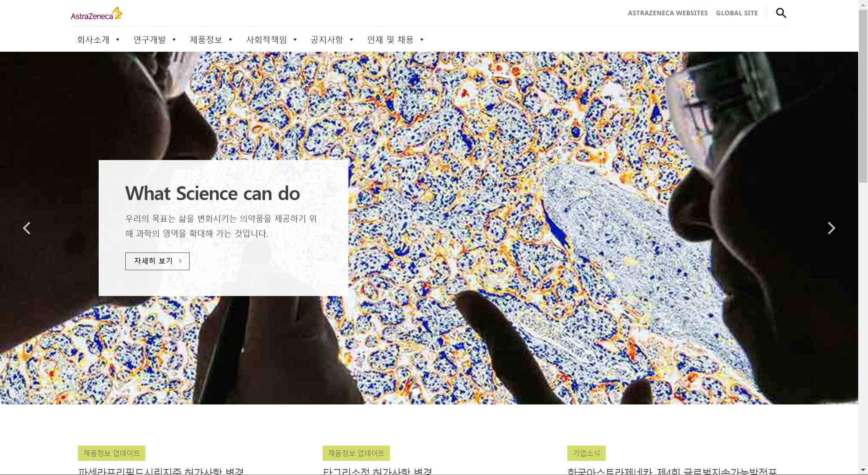Open the GLOBAL SITE link
868x475 pixels.
click(738, 13)
